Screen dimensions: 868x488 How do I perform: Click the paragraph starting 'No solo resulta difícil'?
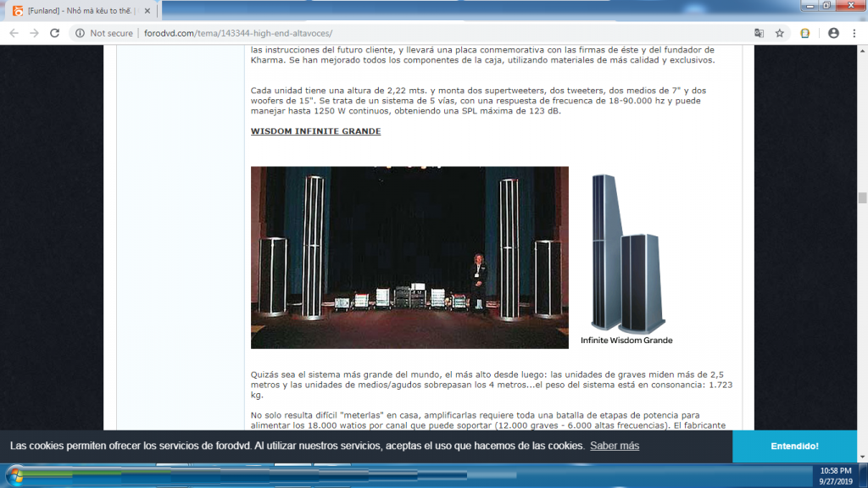tap(488, 420)
